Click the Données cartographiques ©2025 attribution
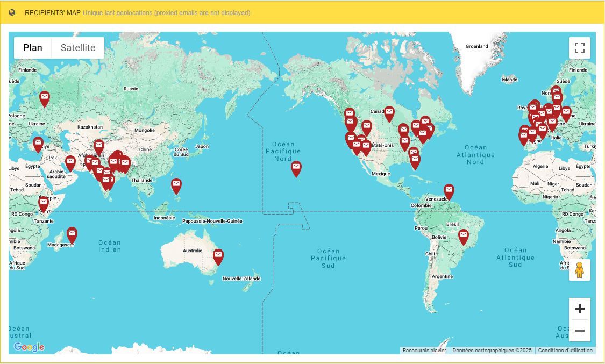The width and height of the screenshot is (605, 364). (493, 350)
